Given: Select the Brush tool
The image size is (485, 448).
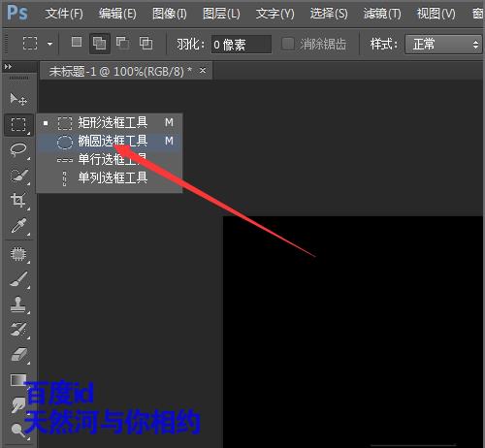Looking at the screenshot, I should [x=18, y=279].
